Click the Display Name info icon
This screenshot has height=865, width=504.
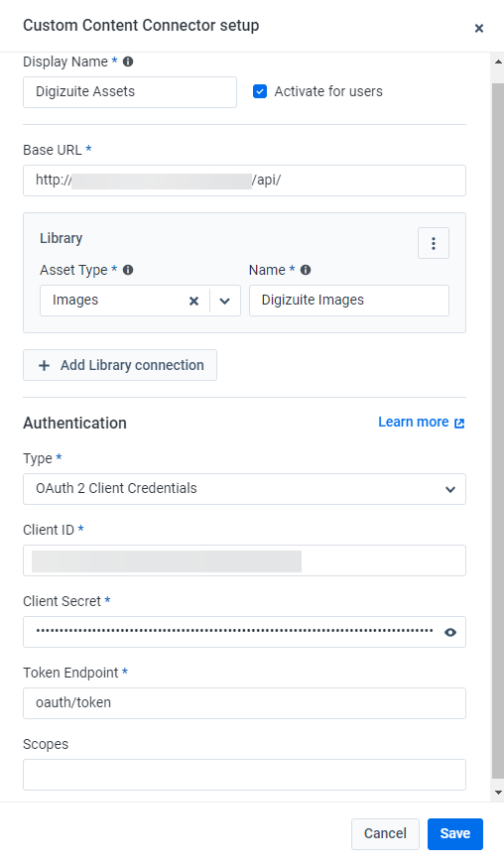[x=128, y=62]
